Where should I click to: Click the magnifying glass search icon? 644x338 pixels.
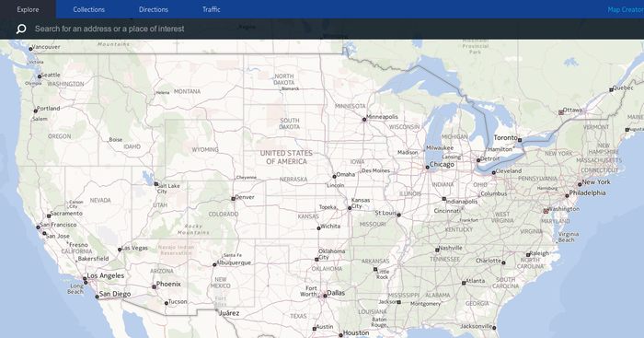tap(21, 29)
